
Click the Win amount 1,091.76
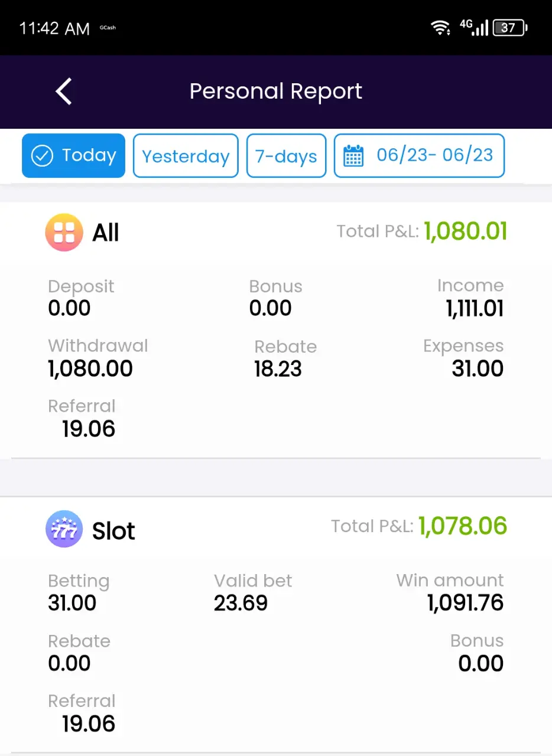point(466,603)
